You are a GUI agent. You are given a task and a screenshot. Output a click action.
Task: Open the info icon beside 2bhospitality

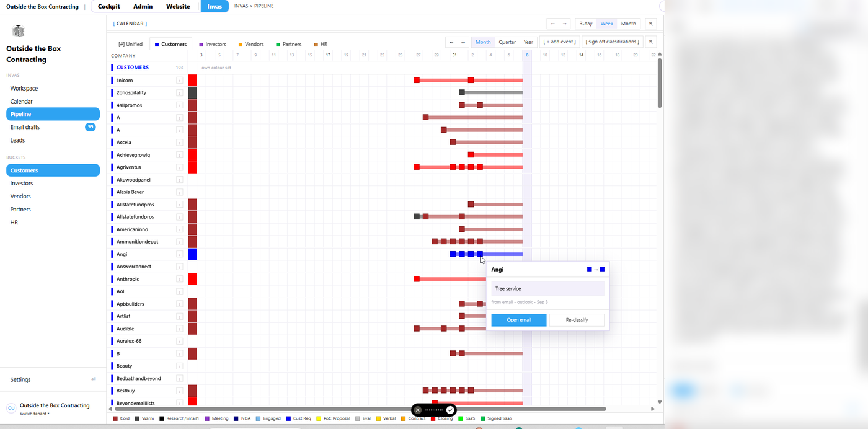[x=180, y=93]
